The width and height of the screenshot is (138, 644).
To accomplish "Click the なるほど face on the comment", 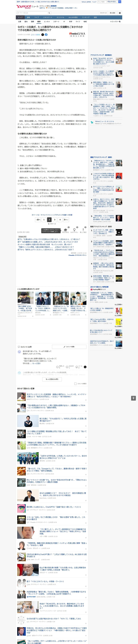I will [67, 367].
